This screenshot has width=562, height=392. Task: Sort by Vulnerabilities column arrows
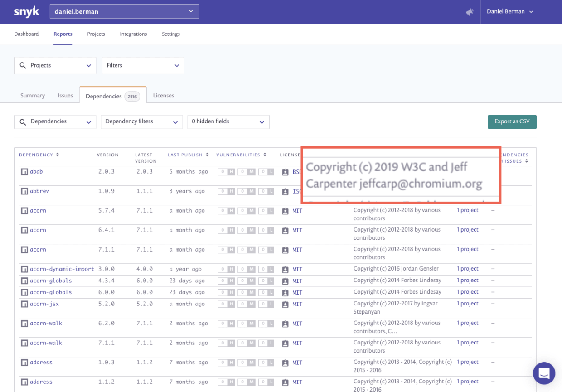(x=265, y=155)
